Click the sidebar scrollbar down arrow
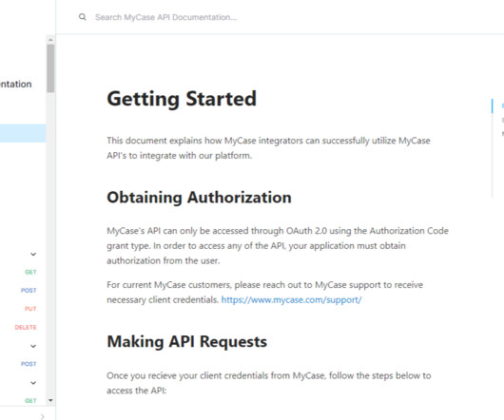 (50, 400)
